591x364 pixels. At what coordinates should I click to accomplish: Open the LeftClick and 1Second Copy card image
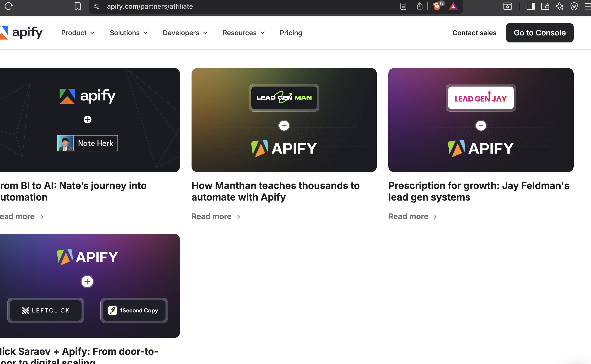click(x=90, y=286)
